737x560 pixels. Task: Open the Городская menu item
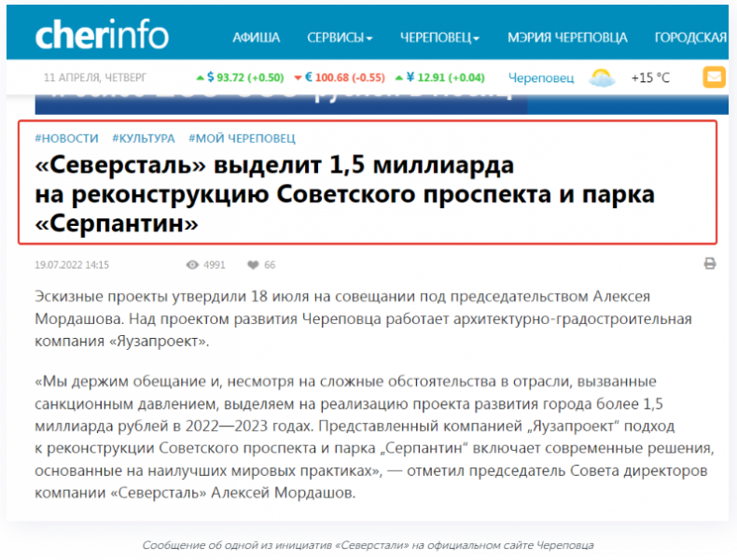[691, 37]
